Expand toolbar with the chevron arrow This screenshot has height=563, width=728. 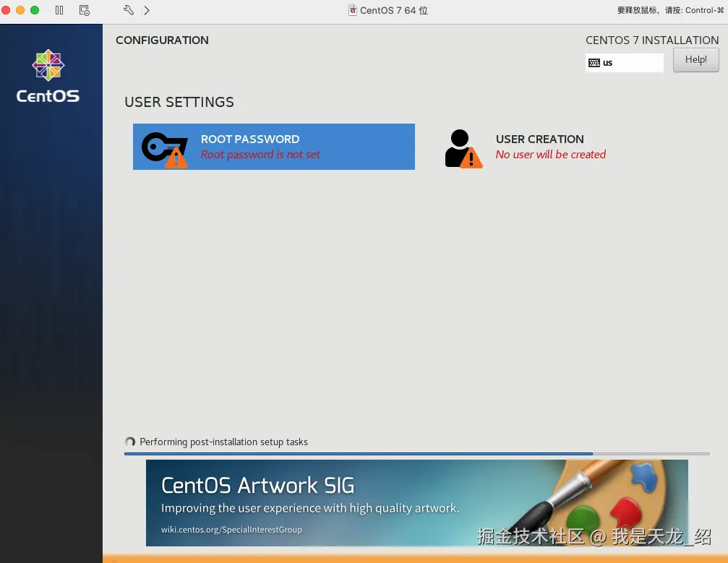(x=147, y=10)
